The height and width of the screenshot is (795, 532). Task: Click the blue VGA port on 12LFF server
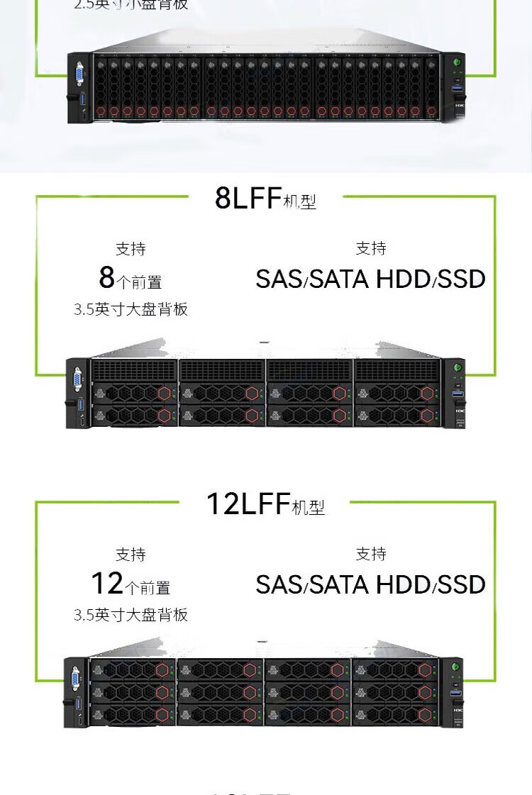pos(76,679)
